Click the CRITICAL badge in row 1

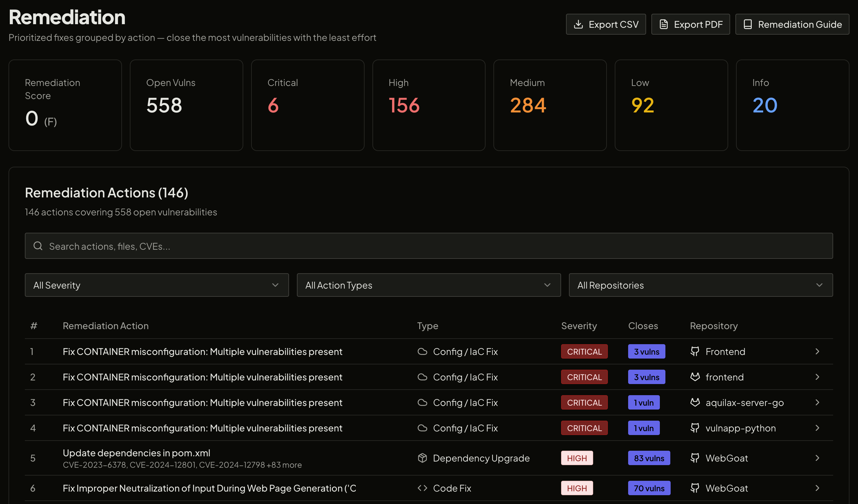pos(584,351)
